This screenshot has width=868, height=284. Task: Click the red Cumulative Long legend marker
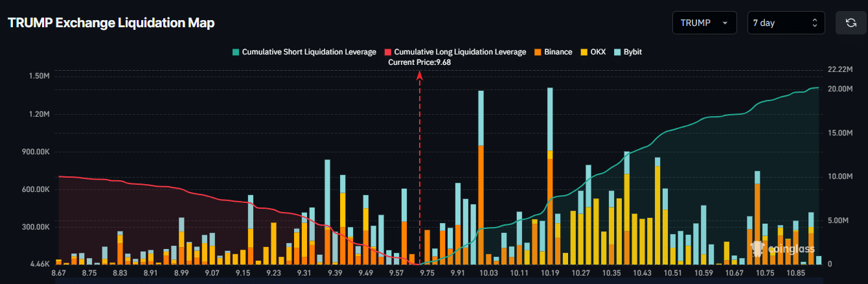click(389, 52)
